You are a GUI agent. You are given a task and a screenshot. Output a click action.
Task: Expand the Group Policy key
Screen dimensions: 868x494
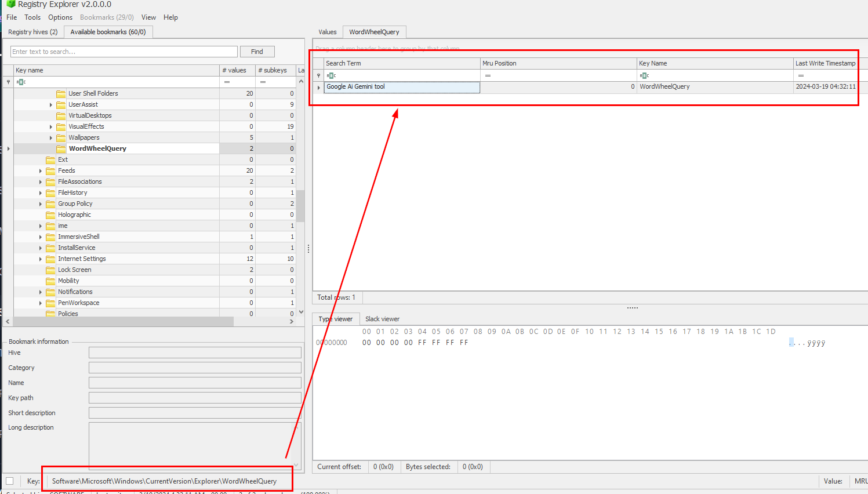(41, 204)
